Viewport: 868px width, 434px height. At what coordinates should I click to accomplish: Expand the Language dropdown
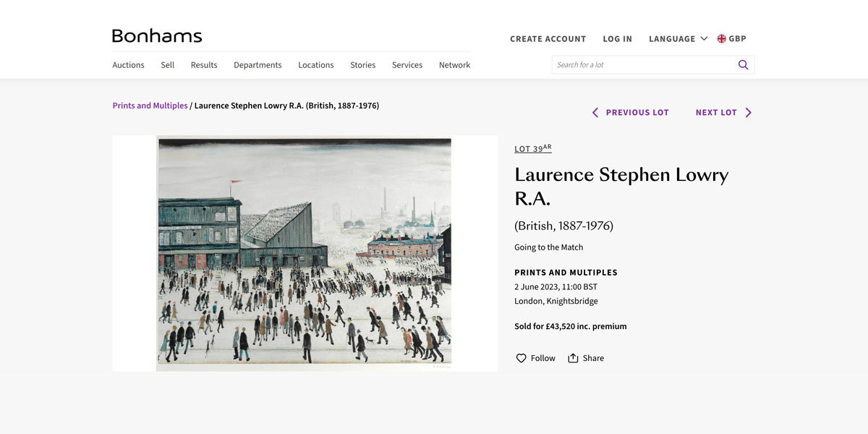678,39
